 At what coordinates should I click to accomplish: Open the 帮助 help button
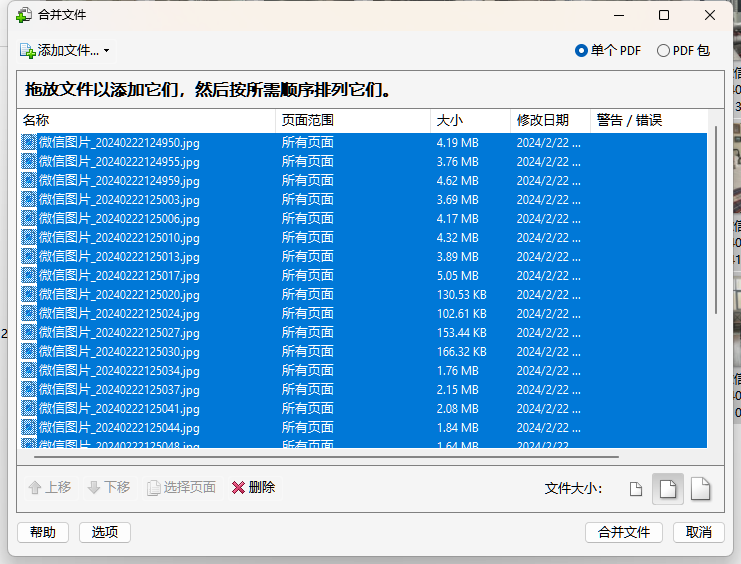pos(43,532)
